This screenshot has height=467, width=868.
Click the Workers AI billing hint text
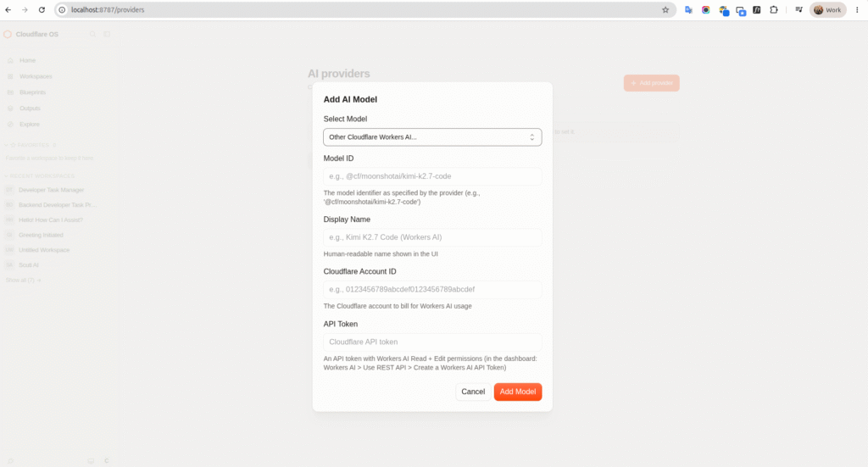coord(398,306)
